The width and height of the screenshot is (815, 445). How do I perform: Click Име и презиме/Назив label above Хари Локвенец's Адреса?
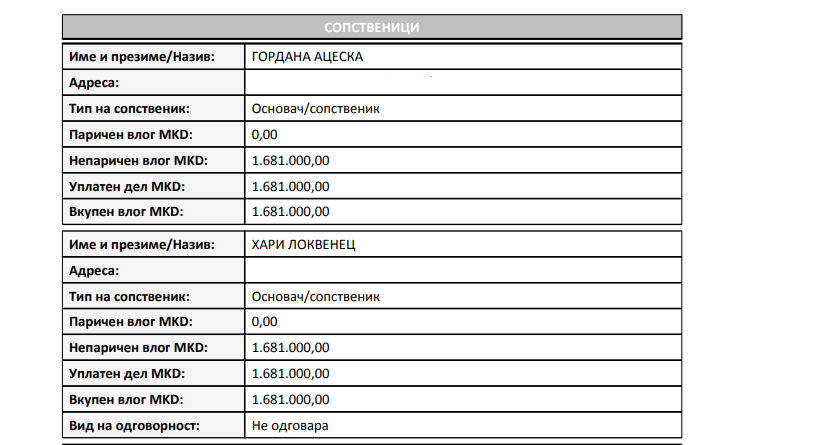(x=142, y=244)
